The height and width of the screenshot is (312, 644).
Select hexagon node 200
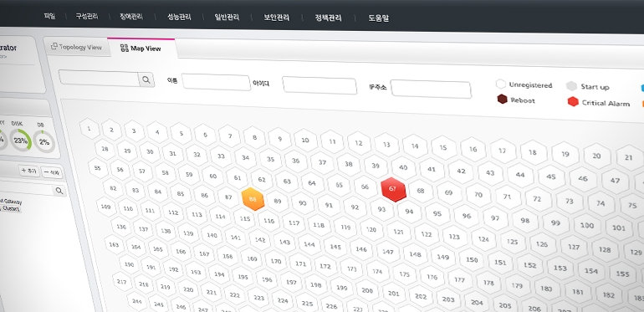pyautogui.click(x=367, y=290)
